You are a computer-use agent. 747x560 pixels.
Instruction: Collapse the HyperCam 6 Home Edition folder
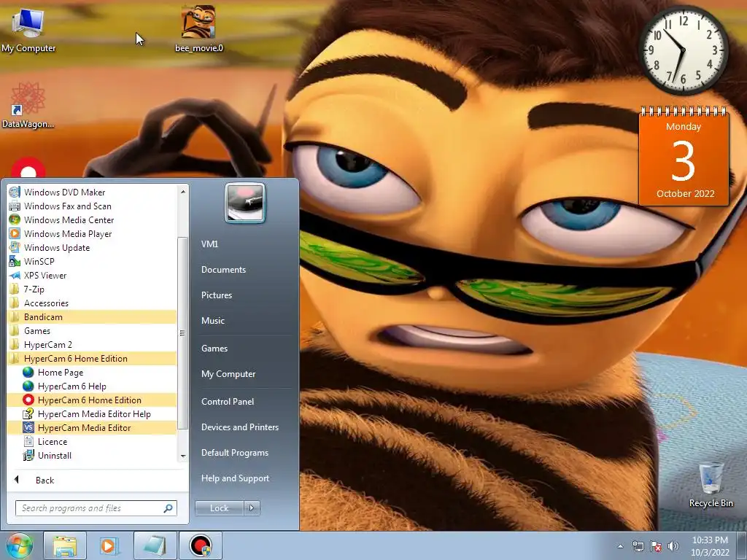(91, 358)
